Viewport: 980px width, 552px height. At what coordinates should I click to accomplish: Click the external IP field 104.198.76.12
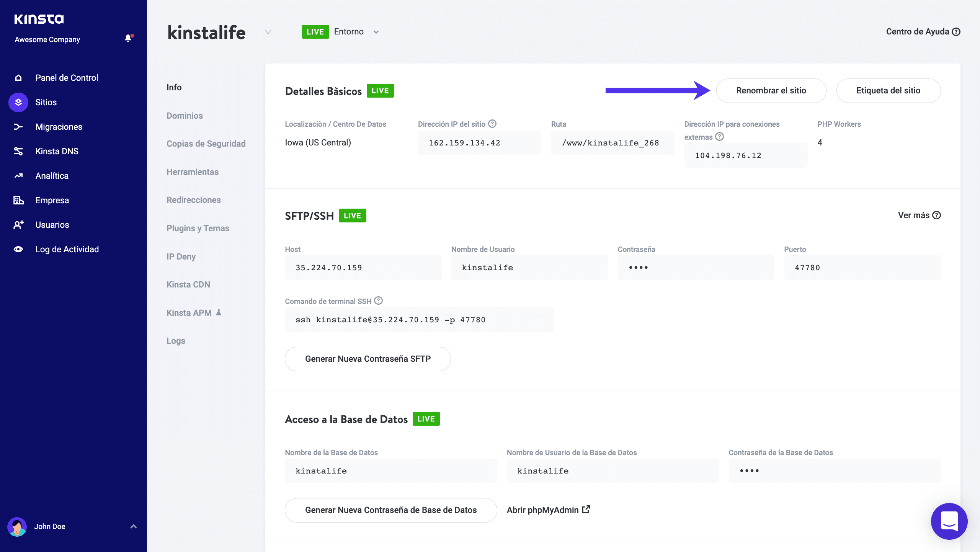(746, 155)
